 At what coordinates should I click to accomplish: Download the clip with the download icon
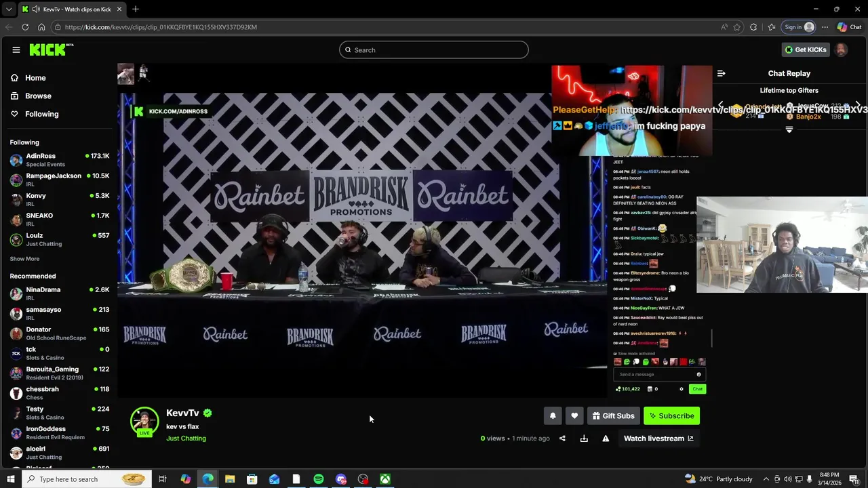[x=584, y=439]
